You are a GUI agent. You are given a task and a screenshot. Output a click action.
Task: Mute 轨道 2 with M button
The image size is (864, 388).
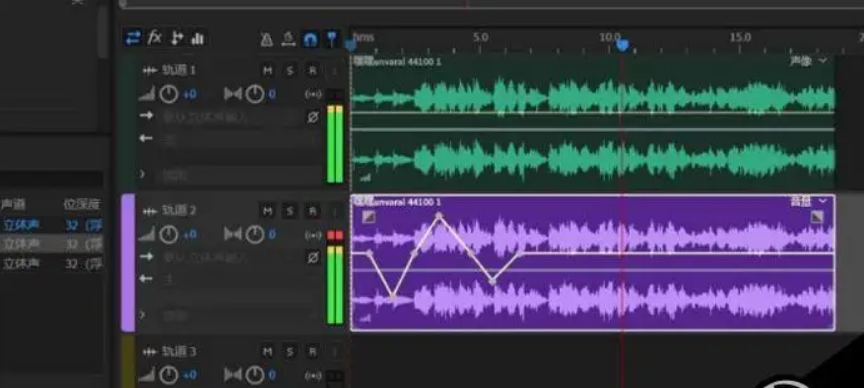[267, 211]
